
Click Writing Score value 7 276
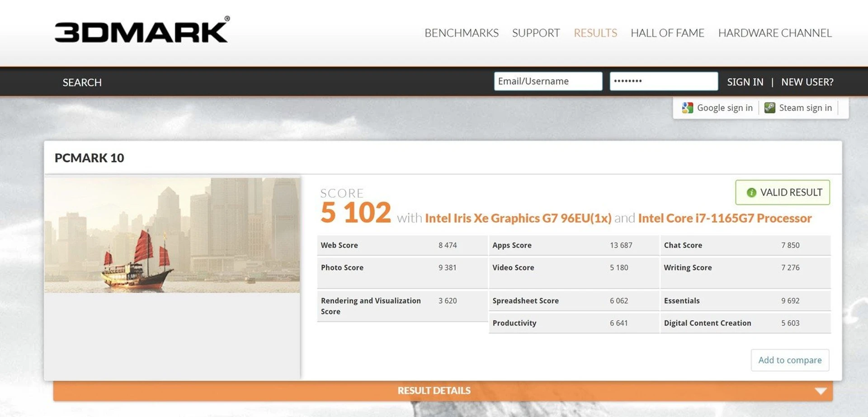(790, 267)
